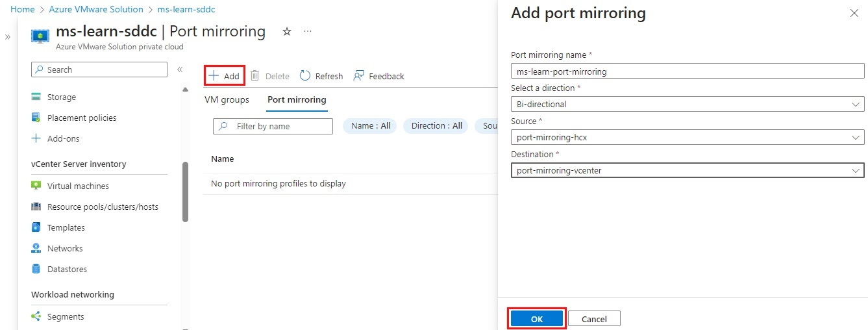This screenshot has height=330, width=868.
Task: Click the Name column header
Action: [223, 159]
